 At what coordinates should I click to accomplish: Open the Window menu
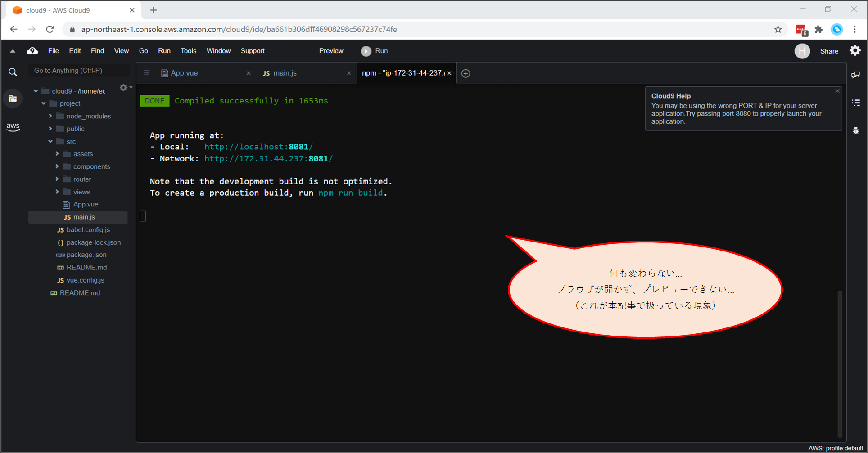click(x=218, y=51)
